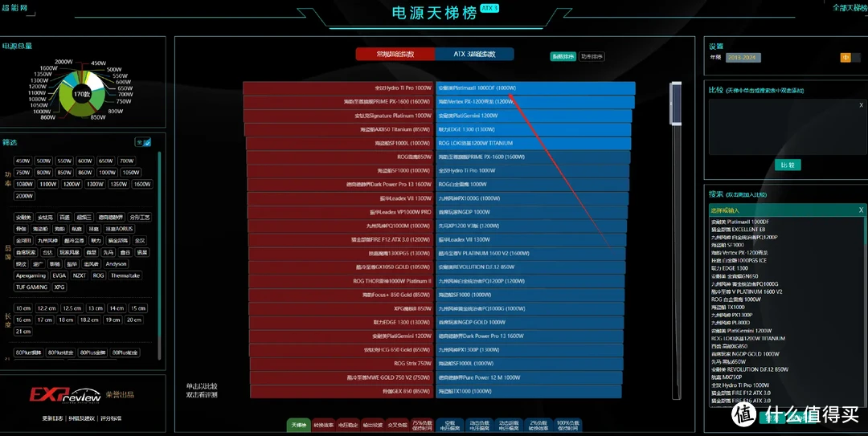Toggle the Apexgaming brand filter chip

31,275
